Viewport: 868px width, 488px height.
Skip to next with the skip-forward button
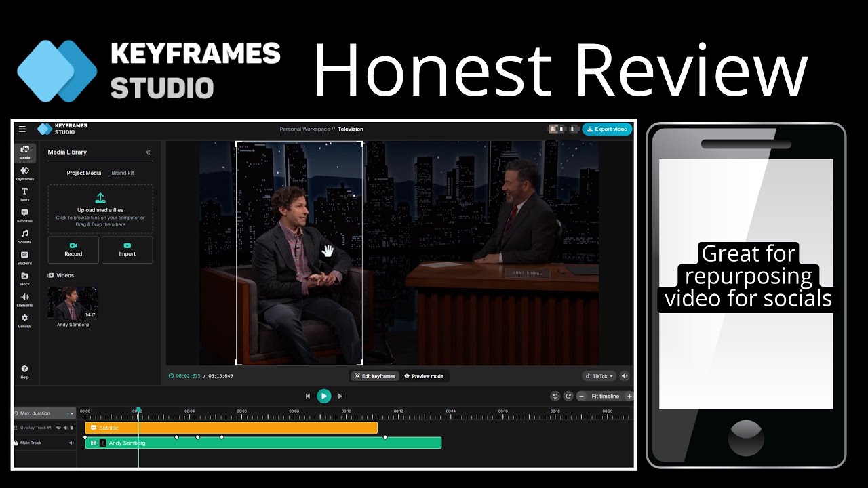(x=340, y=396)
